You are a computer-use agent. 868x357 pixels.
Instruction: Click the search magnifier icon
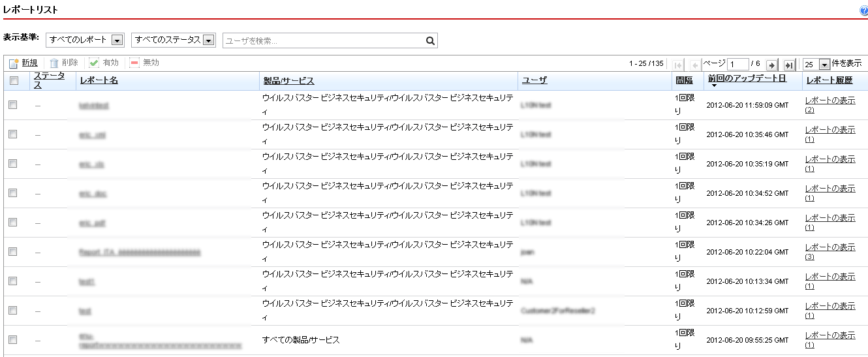click(430, 40)
